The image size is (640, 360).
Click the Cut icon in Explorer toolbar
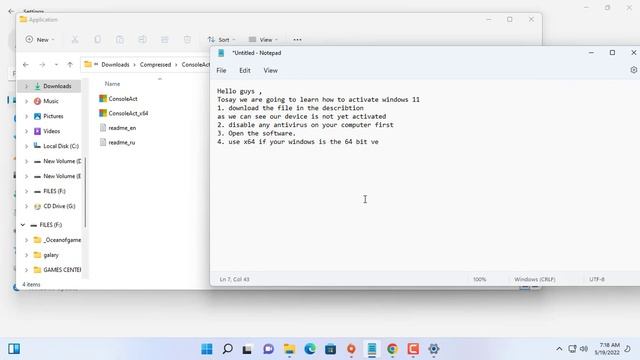tap(75, 40)
